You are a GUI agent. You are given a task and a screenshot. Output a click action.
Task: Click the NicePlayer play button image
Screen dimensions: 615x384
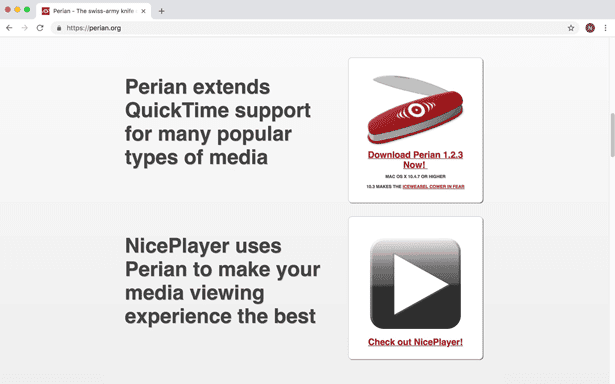pos(415,284)
